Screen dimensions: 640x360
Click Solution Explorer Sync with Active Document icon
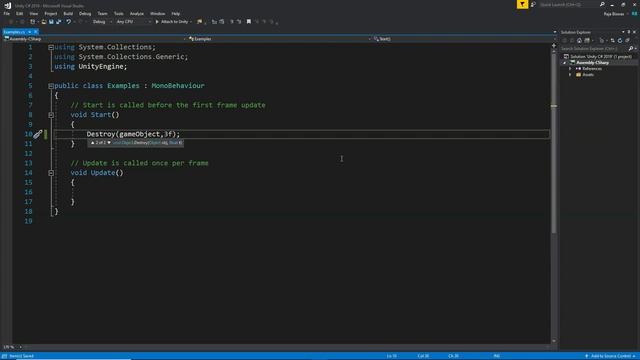coord(612,40)
